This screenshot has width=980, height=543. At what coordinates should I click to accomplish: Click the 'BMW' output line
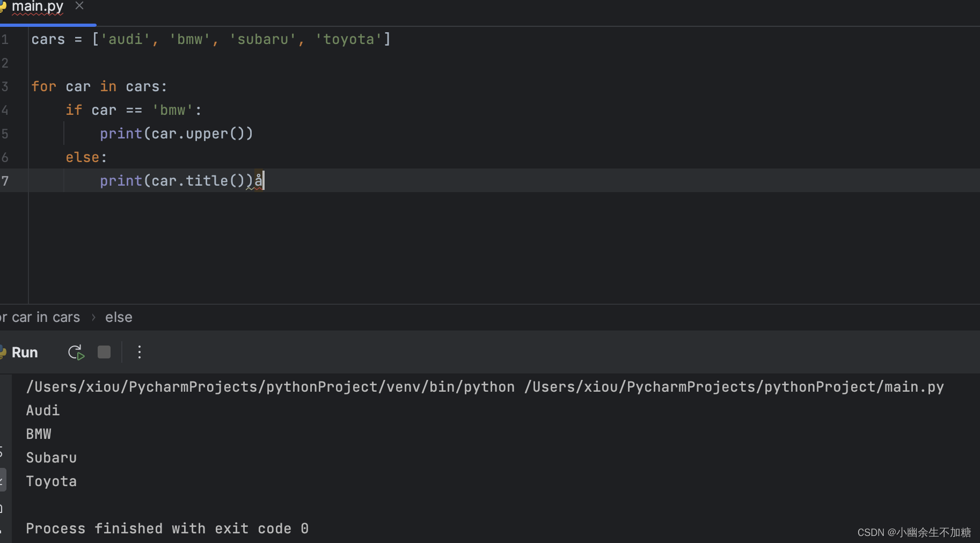[39, 434]
